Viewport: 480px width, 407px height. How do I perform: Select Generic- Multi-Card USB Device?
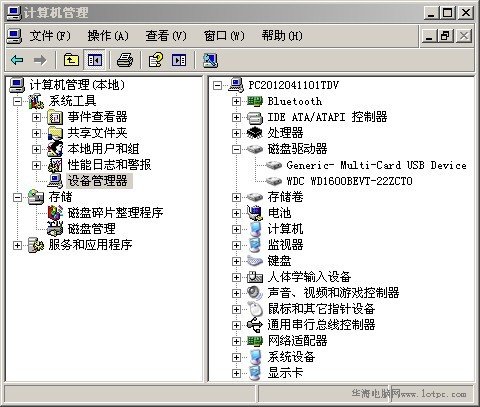click(x=376, y=165)
